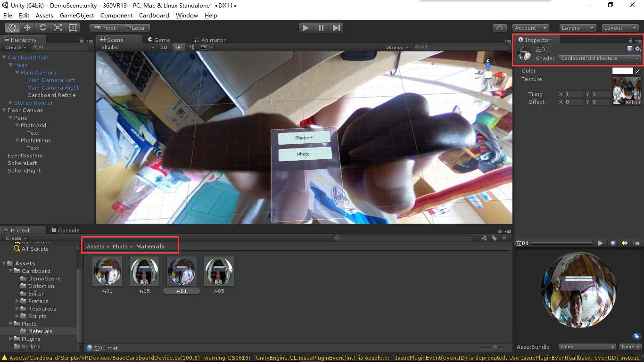This screenshot has width=644, height=362.
Task: Expand the Plugins folder
Action: point(11,339)
